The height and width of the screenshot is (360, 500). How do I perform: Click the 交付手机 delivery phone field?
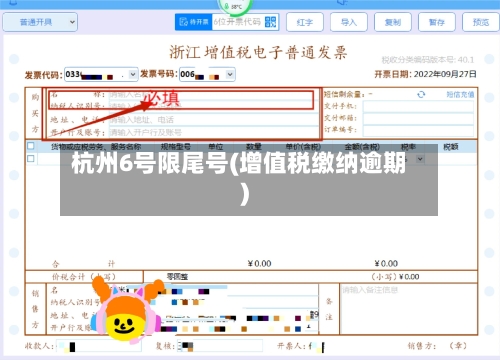pos(418,107)
